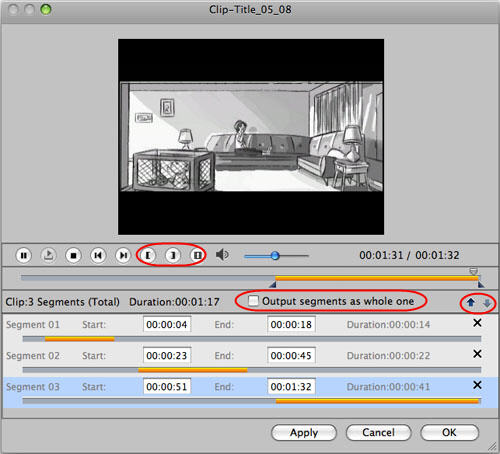Click timeline start marker triangle

point(273,285)
